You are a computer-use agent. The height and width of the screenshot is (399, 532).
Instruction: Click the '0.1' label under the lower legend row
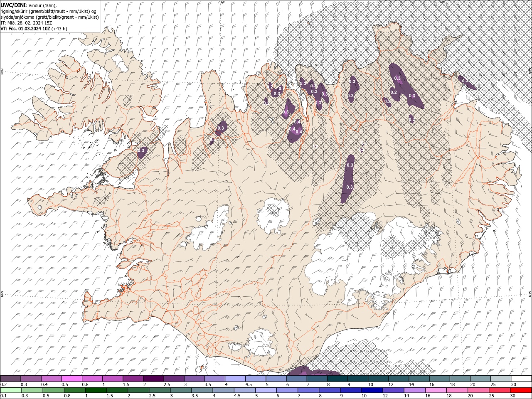[x=3, y=396]
